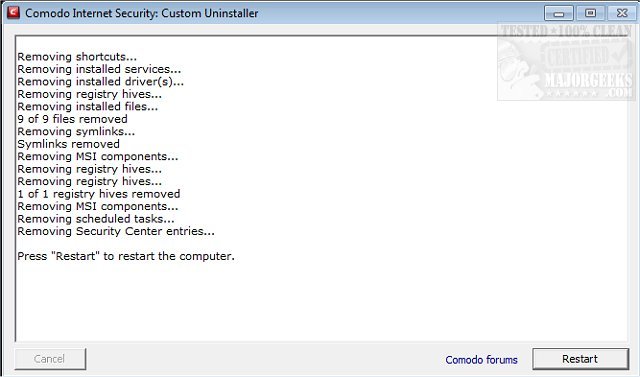The image size is (640, 377).
Task: Click the 'Removing installed files...' line
Action: [x=87, y=106]
